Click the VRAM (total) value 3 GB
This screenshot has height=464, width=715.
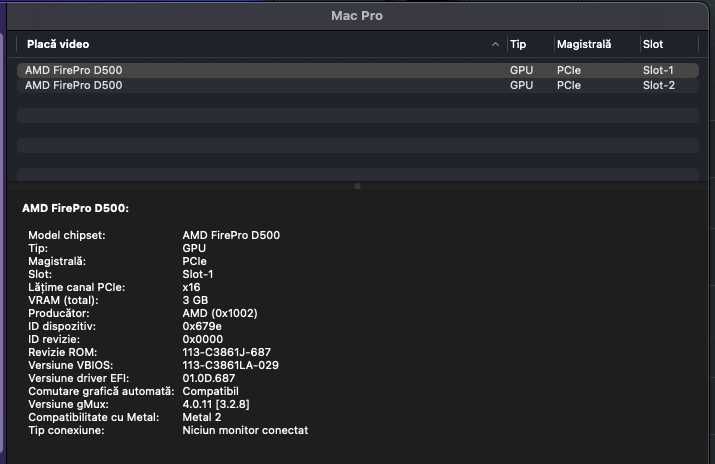click(195, 300)
